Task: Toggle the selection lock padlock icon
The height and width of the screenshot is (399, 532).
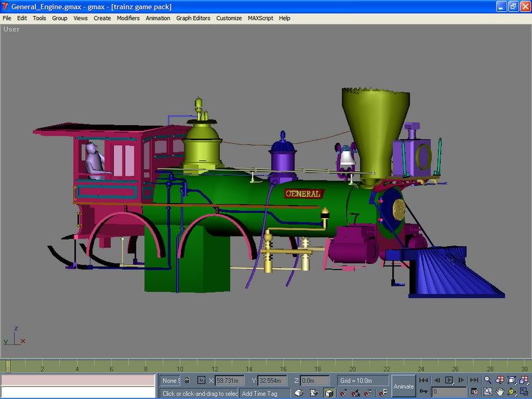Action: pyautogui.click(x=187, y=380)
